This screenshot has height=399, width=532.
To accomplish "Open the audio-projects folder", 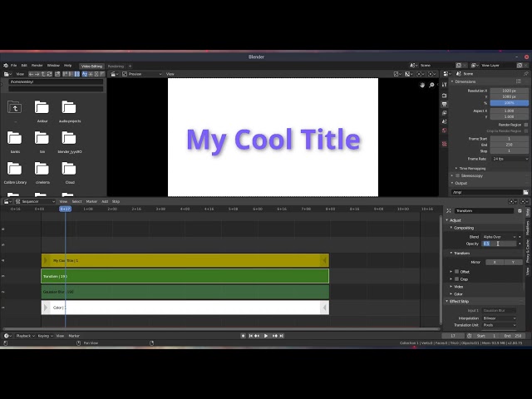I will [69, 111].
